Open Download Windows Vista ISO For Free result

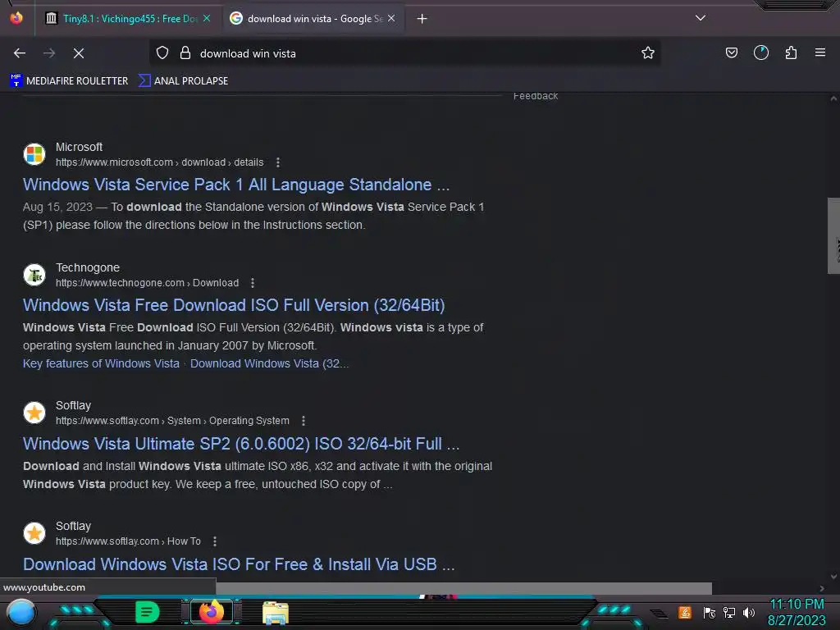[239, 564]
